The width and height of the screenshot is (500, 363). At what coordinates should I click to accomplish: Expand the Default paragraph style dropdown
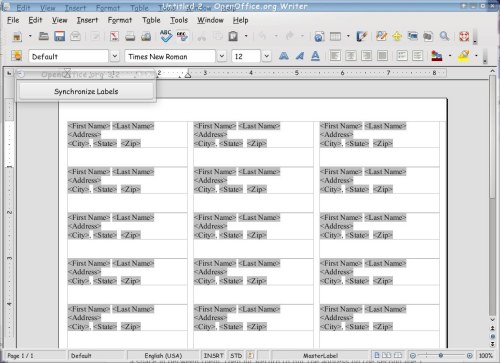tap(115, 56)
